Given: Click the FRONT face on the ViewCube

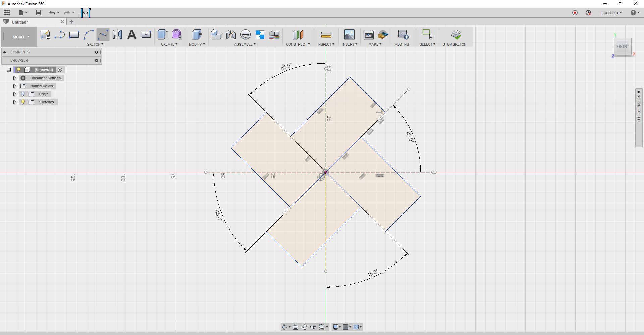Looking at the screenshot, I should pyautogui.click(x=623, y=47).
